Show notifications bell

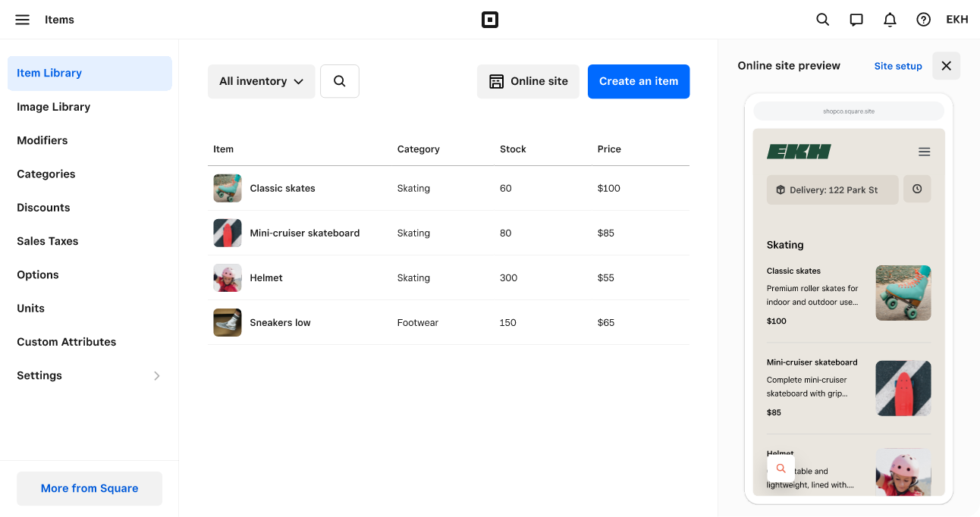pyautogui.click(x=890, y=20)
